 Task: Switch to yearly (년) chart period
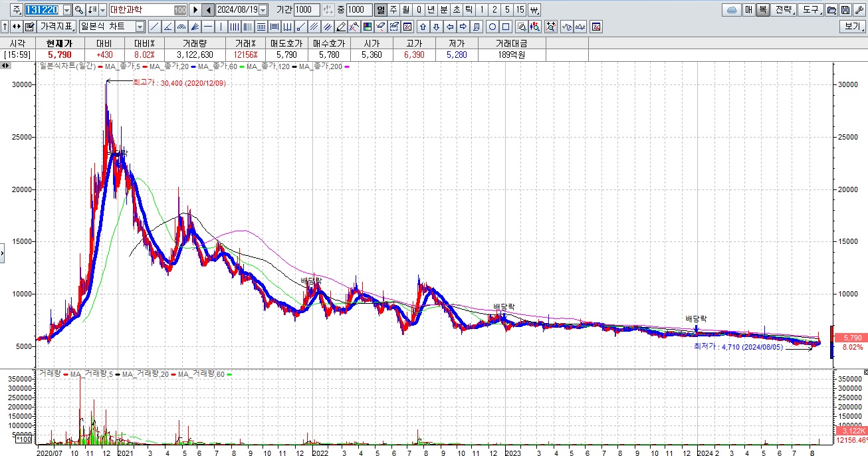tap(431, 10)
